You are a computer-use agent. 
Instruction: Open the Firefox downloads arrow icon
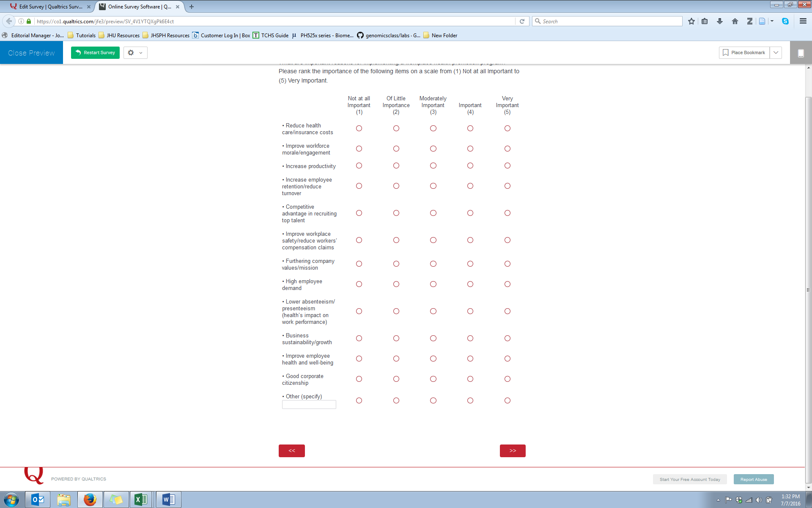pyautogui.click(x=719, y=21)
